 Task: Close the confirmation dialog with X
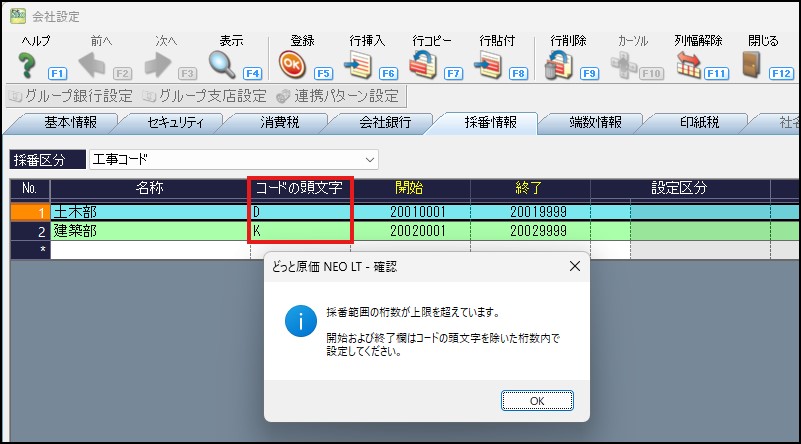click(574, 267)
